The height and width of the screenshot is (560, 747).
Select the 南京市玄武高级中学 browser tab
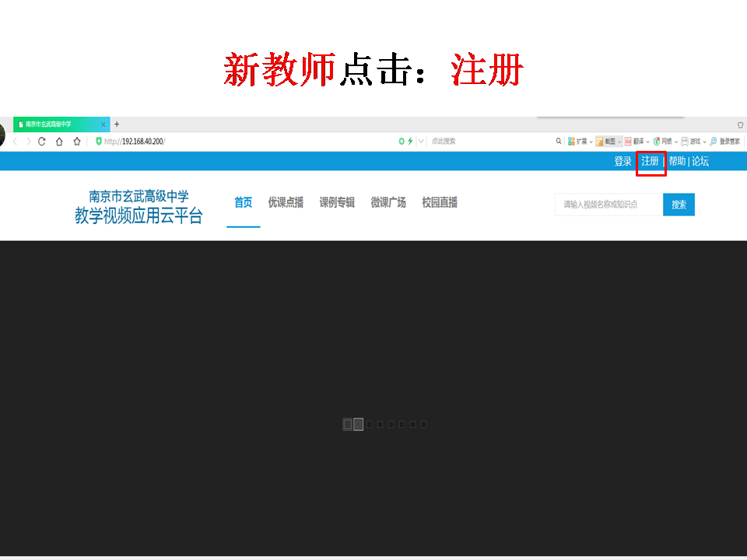pos(61,124)
